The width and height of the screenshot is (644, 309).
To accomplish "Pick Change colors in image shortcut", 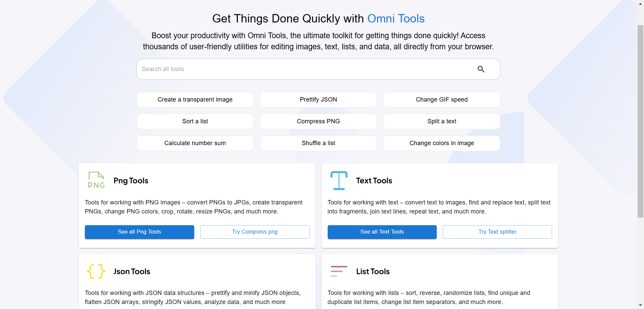I will pyautogui.click(x=441, y=143).
